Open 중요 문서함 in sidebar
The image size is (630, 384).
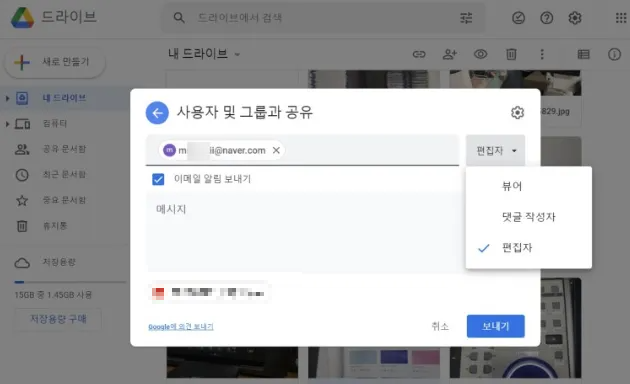[64, 200]
